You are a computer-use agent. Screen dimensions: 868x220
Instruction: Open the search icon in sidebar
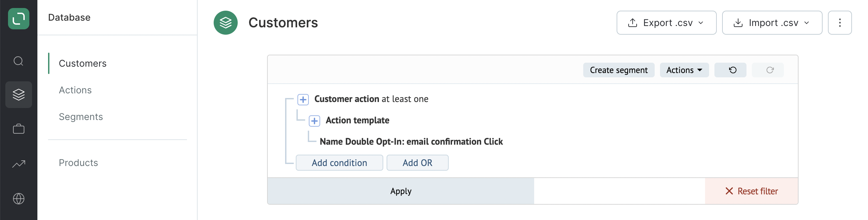(x=19, y=61)
